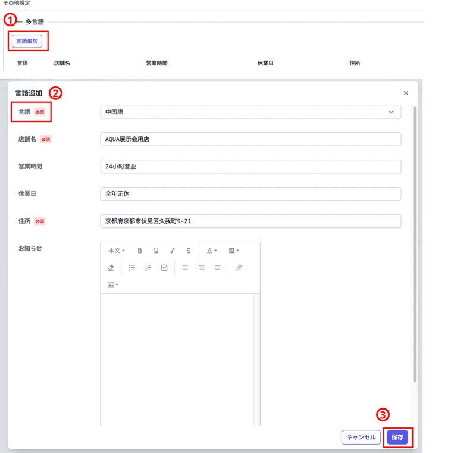Create a numbered list
The height and width of the screenshot is (453, 476).
pyautogui.click(x=147, y=267)
